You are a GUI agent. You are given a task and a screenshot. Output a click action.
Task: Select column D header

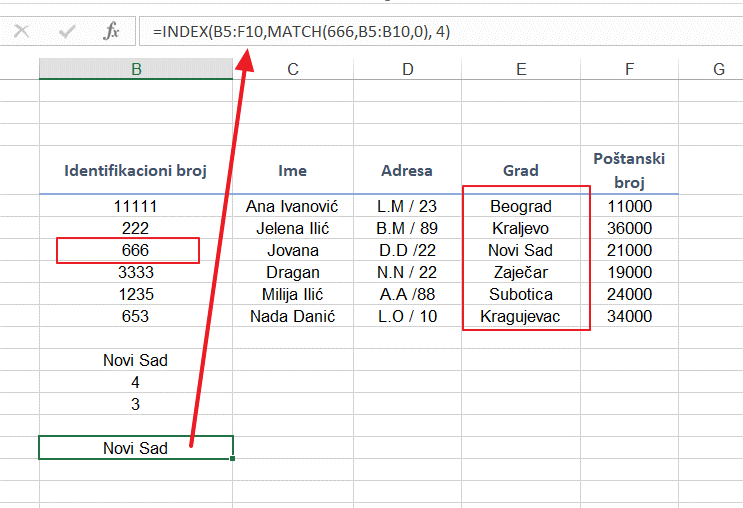click(407, 69)
